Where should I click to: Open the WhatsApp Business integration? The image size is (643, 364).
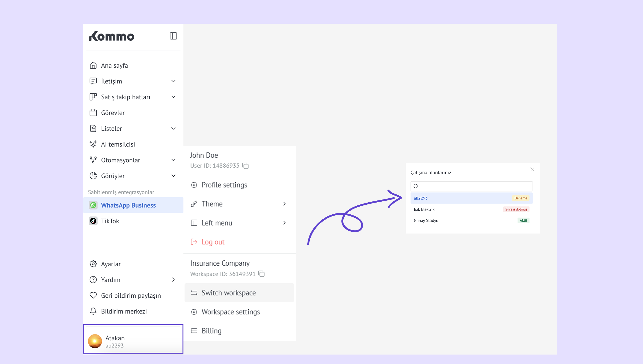pos(128,205)
